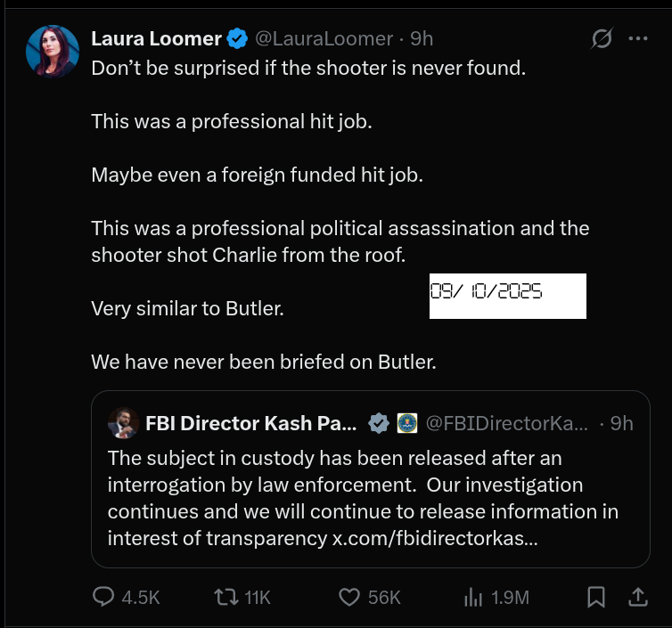Bookmark this tweet
The width and height of the screenshot is (672, 628).
[597, 597]
